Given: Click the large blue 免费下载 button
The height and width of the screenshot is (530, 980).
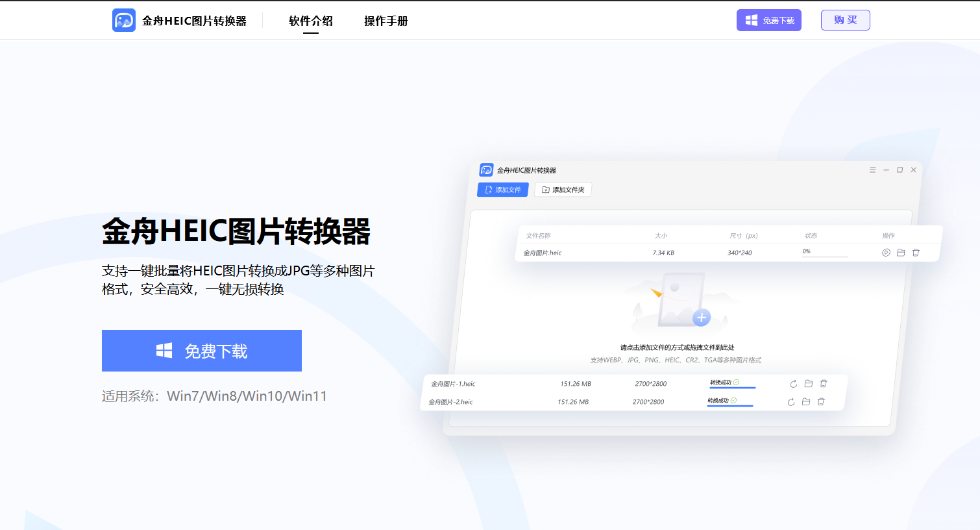Looking at the screenshot, I should [x=202, y=351].
